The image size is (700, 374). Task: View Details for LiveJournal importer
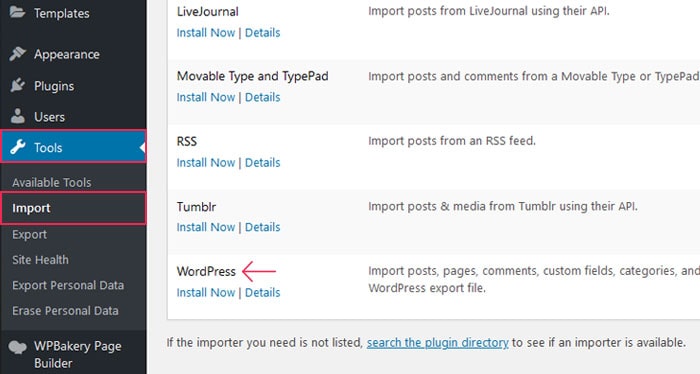pyautogui.click(x=262, y=33)
